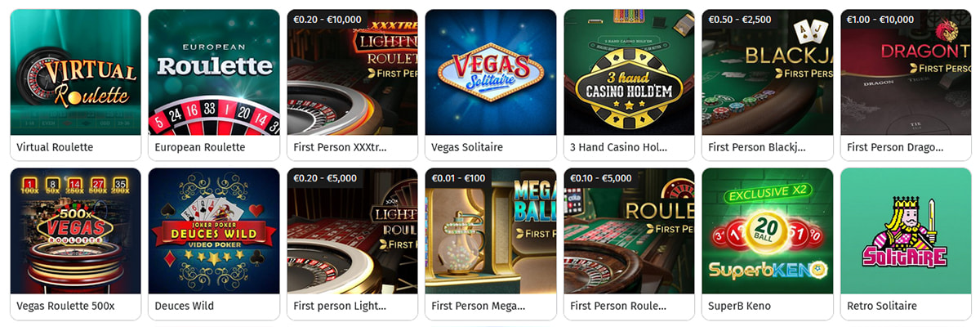980x327 pixels.
Task: Open First Person Lightning Roulette €0.20 - €5,000 tile
Action: tap(352, 231)
